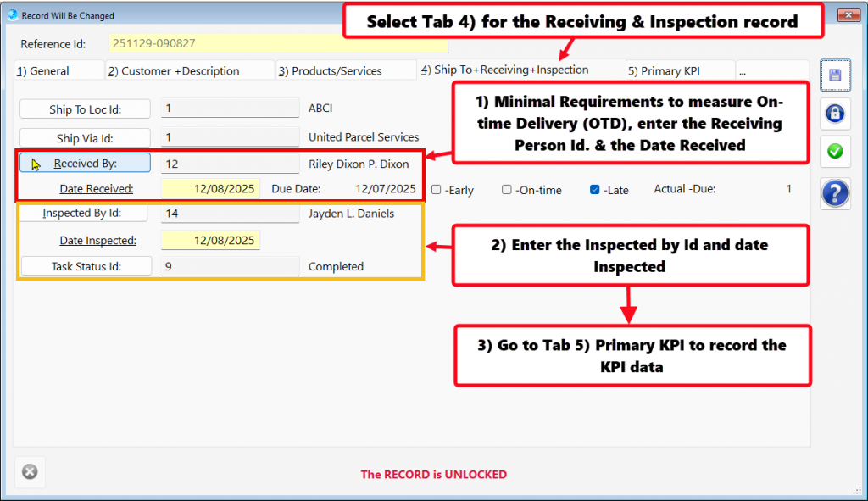The height and width of the screenshot is (501, 868).
Task: Click the green checkmark confirm icon
Action: 835,151
